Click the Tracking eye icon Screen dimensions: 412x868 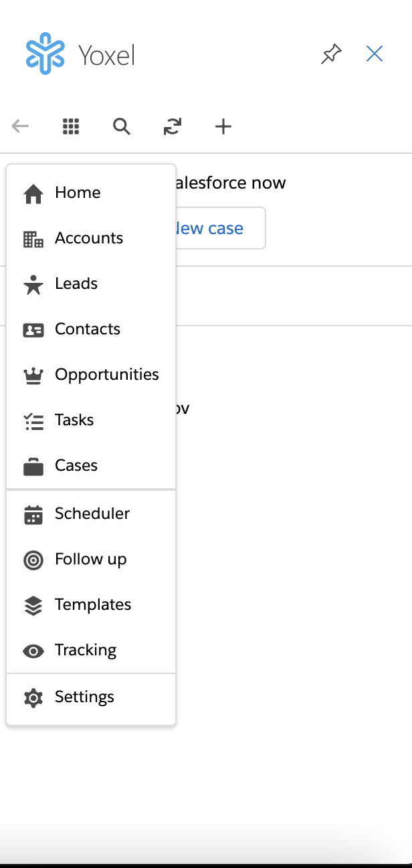[x=33, y=651]
